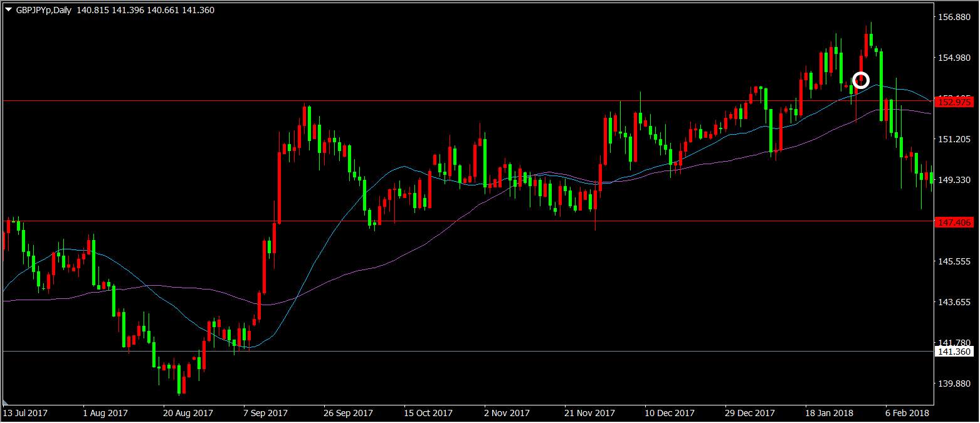The image size is (980, 423).
Task: Click the 21 Nov 2017 date label
Action: click(589, 413)
